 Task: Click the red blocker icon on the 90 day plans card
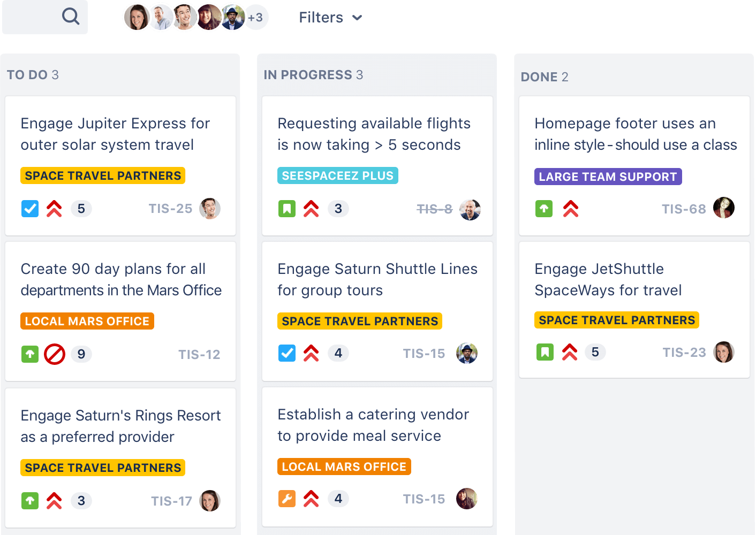click(54, 354)
